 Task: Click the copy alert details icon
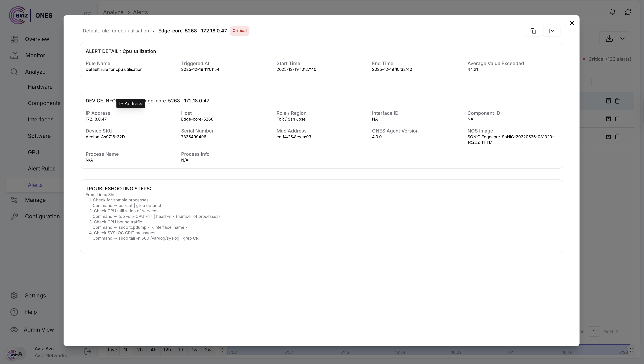[533, 31]
